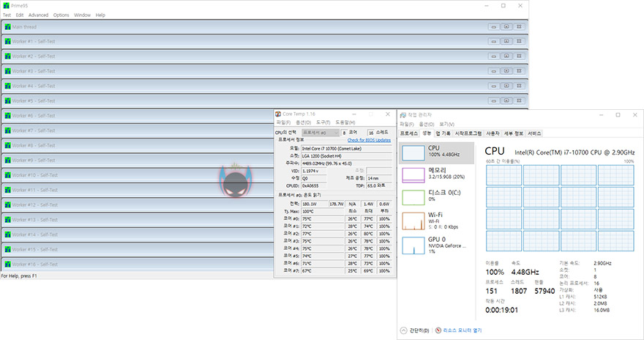Open Task Manager 보기(V) menu

pos(447,124)
